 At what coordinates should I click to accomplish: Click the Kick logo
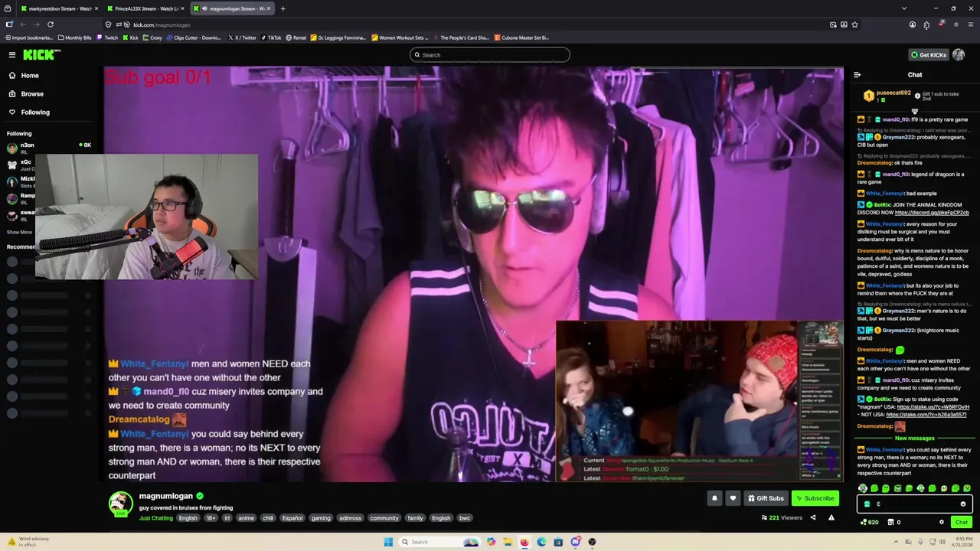[41, 54]
